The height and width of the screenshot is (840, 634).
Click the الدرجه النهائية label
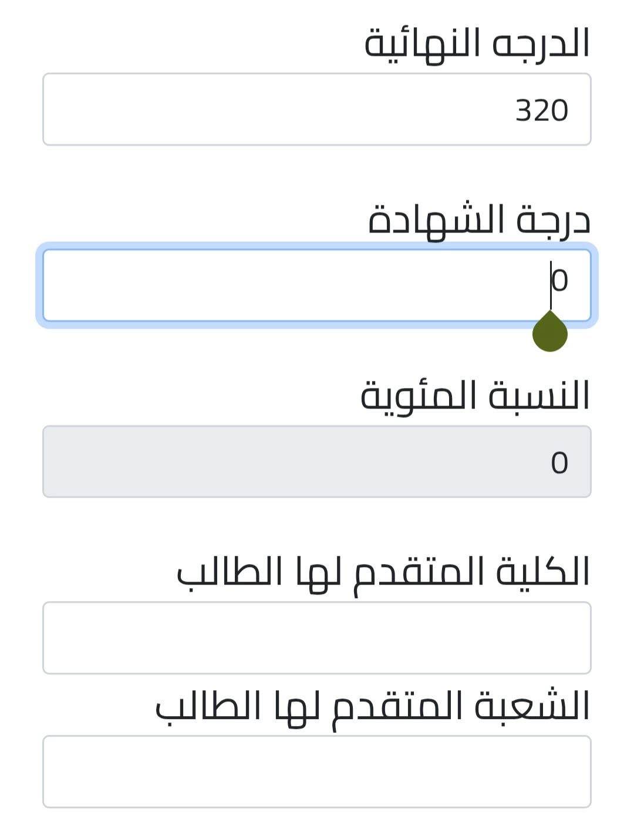tap(477, 43)
